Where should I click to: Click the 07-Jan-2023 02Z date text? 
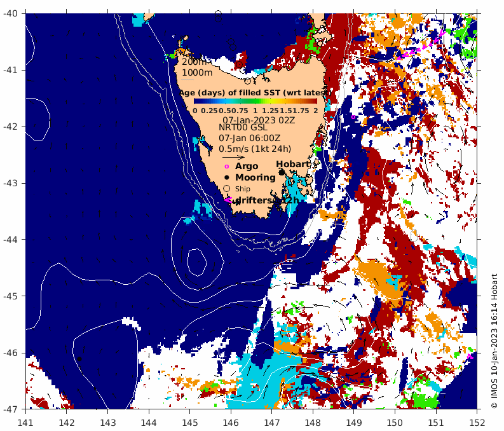click(259, 120)
